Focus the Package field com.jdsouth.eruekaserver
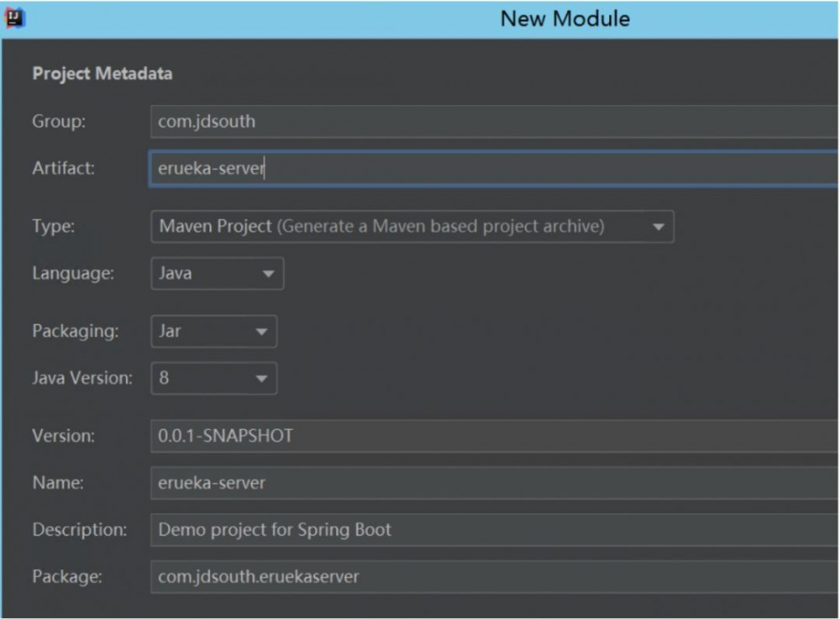The image size is (840, 619). tap(494, 577)
